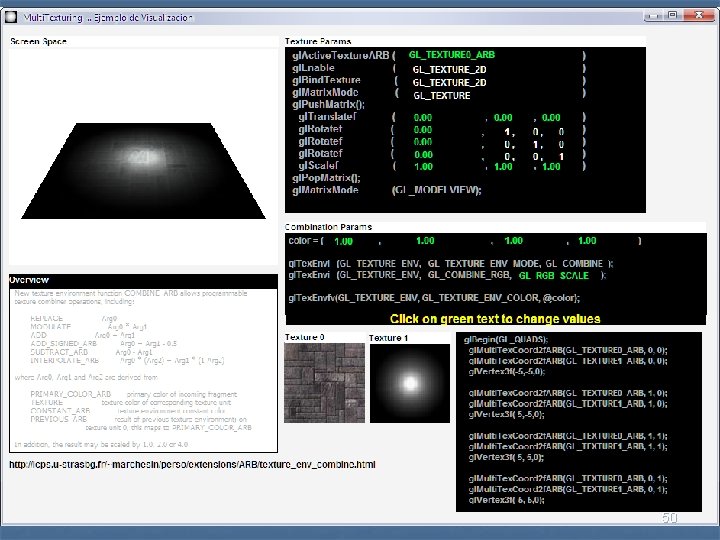
Task: Click the glPushMatrix(); line
Action: point(328,105)
